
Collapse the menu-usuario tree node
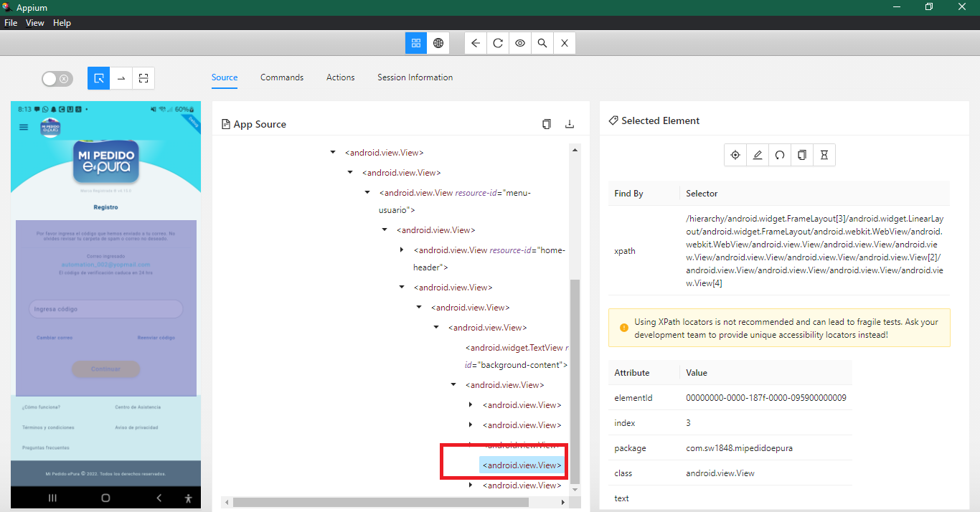367,192
